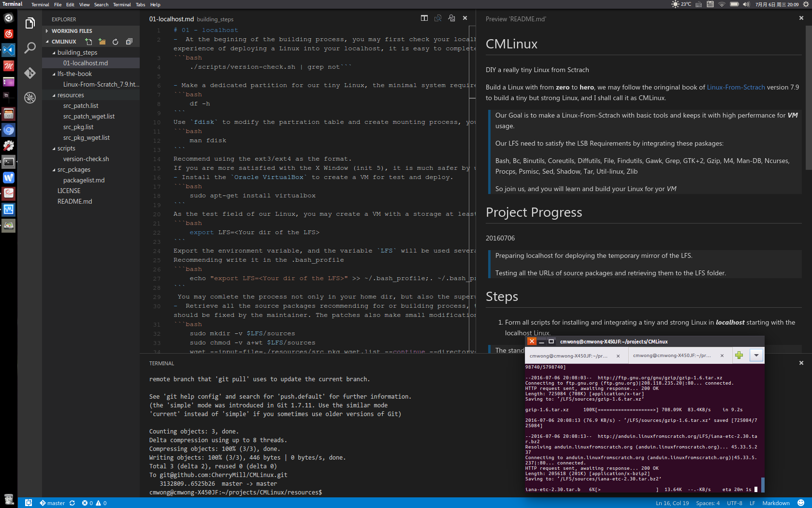Add a new terminal tab with the plus button
Screen dimensions: 812x508
click(739, 355)
